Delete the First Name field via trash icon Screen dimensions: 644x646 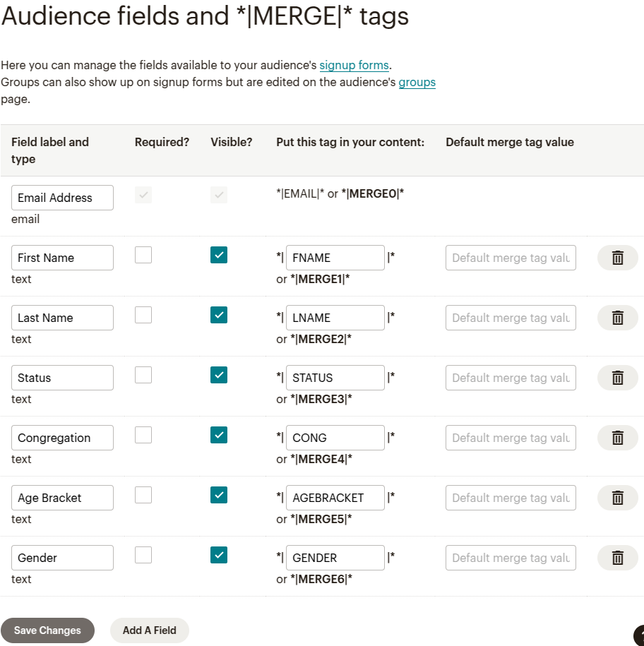click(617, 258)
